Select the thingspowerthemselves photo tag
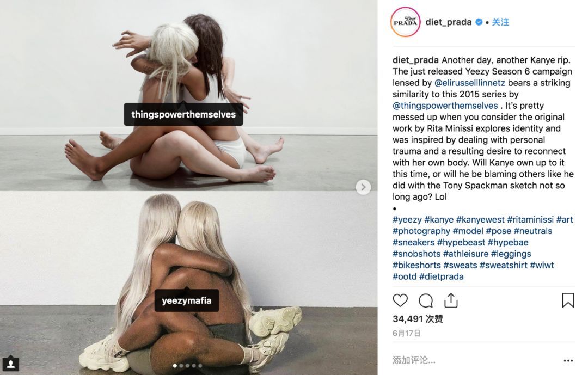 pyautogui.click(x=183, y=114)
